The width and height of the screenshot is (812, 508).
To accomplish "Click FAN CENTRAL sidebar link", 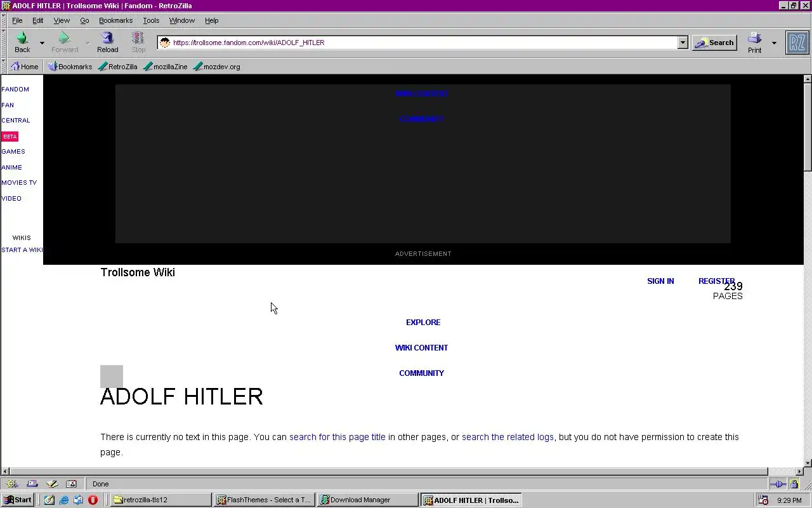I will pyautogui.click(x=15, y=112).
